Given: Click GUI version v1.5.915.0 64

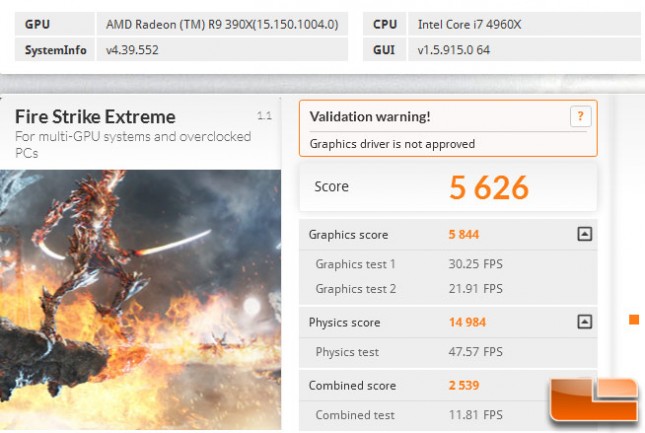Looking at the screenshot, I should [x=454, y=50].
